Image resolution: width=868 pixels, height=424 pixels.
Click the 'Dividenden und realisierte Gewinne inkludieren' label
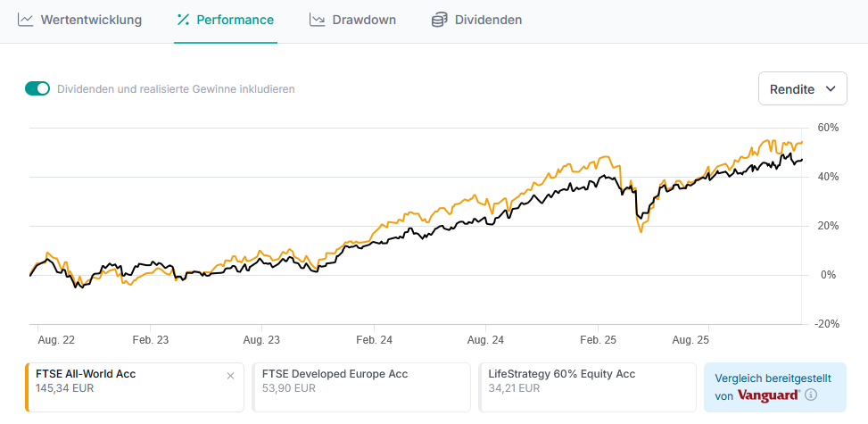pos(176,89)
